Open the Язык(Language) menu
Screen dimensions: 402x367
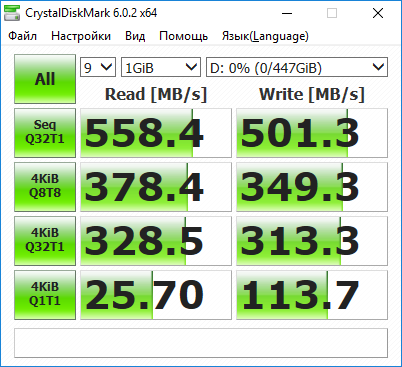(x=265, y=36)
